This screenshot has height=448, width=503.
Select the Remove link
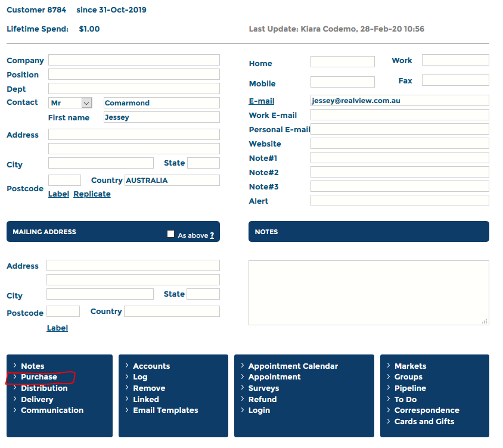pyautogui.click(x=149, y=388)
